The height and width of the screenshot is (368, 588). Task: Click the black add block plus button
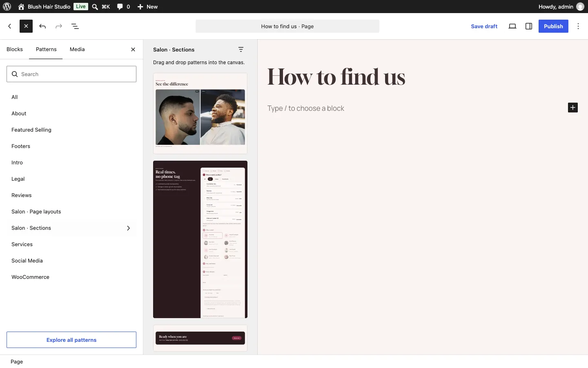pyautogui.click(x=573, y=108)
